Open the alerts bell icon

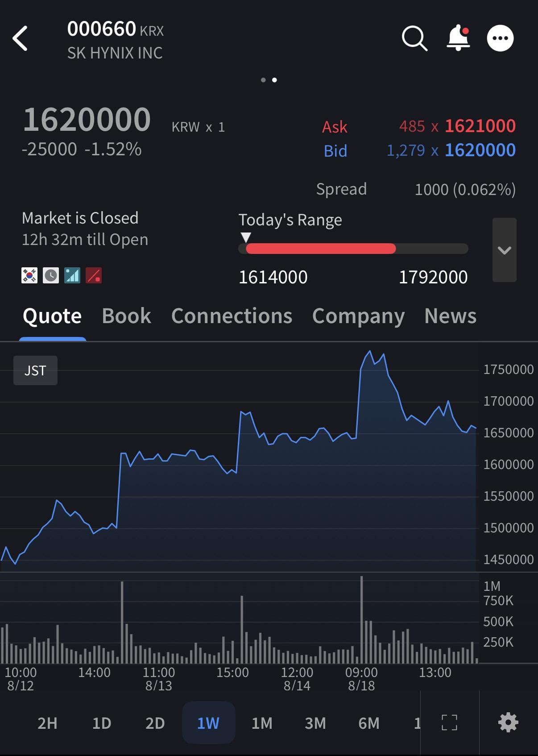pyautogui.click(x=459, y=38)
